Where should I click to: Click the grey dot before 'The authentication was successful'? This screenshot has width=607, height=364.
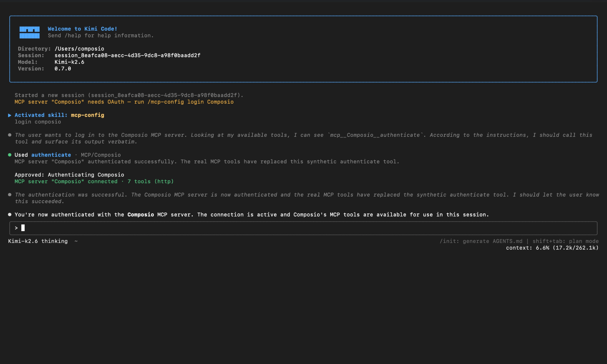[x=10, y=195]
